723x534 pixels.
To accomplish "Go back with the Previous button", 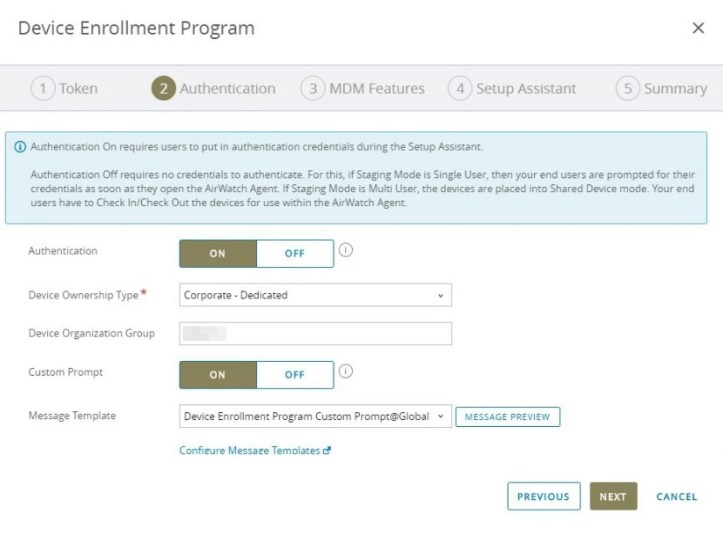I will point(543,496).
